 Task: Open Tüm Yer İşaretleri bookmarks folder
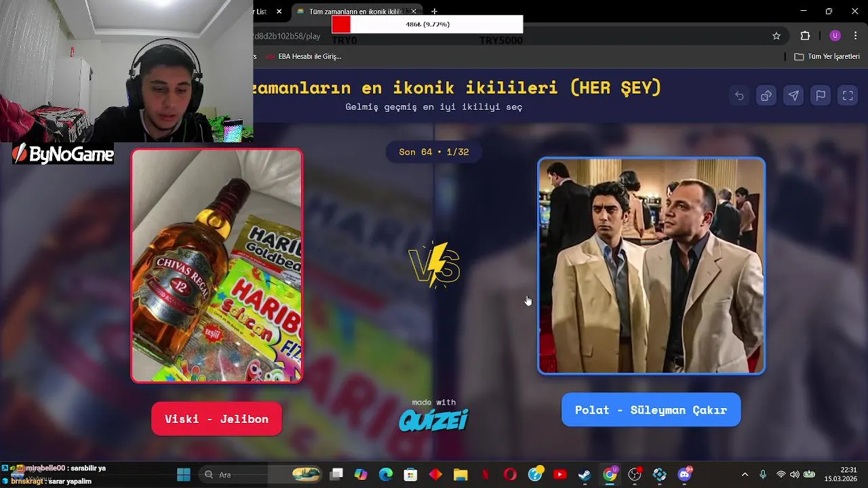[827, 56]
